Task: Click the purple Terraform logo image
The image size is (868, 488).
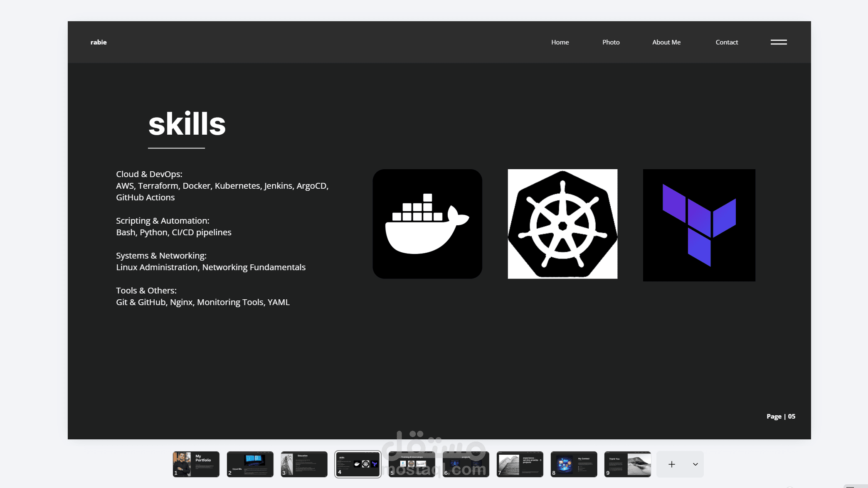Action: [x=699, y=225]
